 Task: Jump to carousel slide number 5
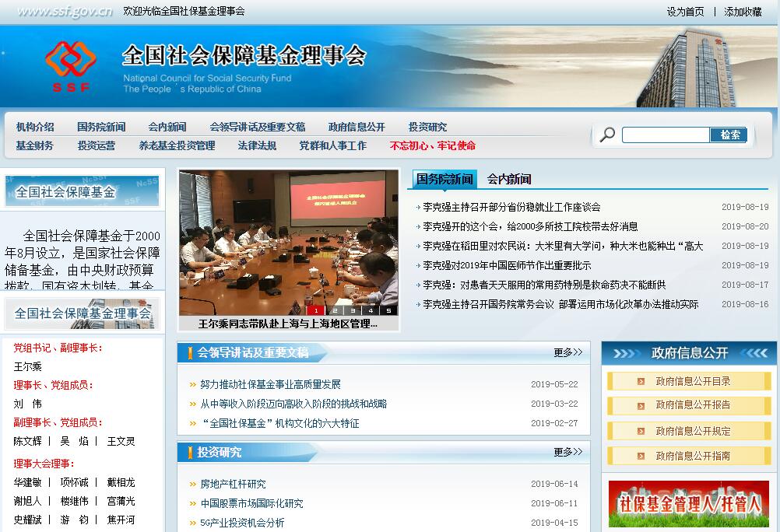388,310
